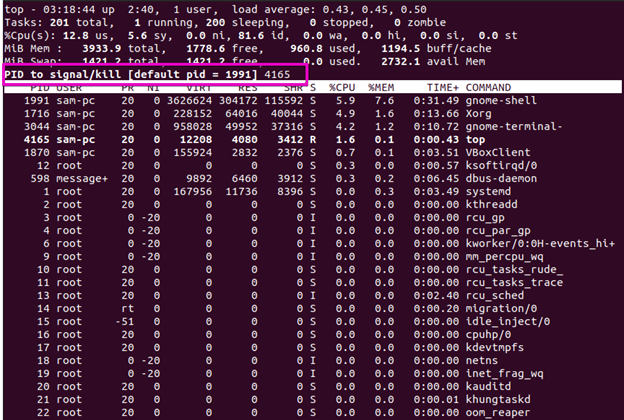624x420 pixels.
Task: Click the Tasks 201 total value
Action: (59, 23)
